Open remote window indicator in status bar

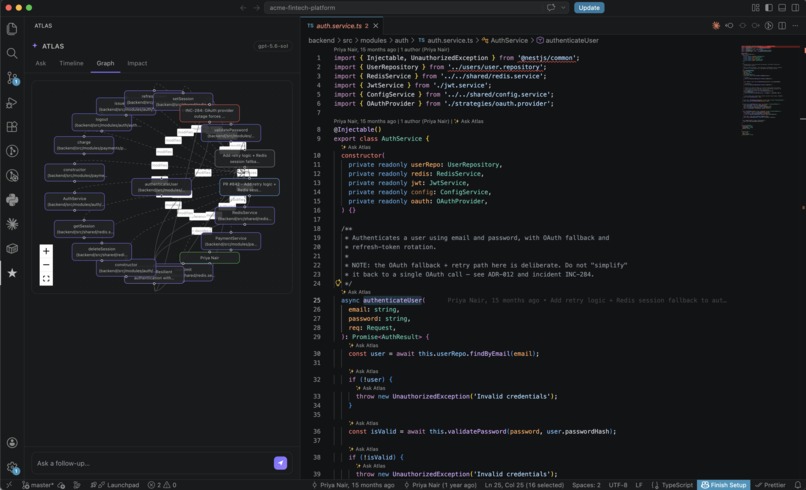click(x=9, y=485)
